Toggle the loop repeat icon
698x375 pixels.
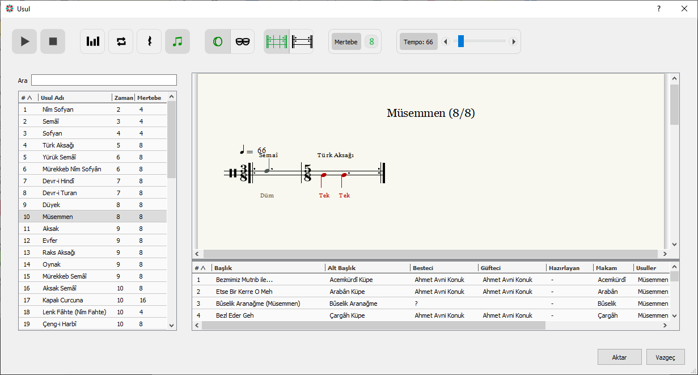point(121,41)
